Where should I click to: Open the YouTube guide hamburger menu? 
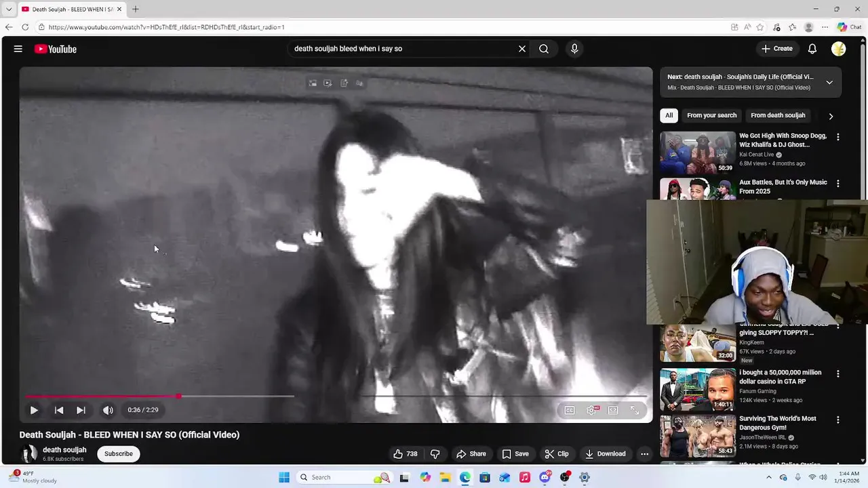click(x=18, y=49)
